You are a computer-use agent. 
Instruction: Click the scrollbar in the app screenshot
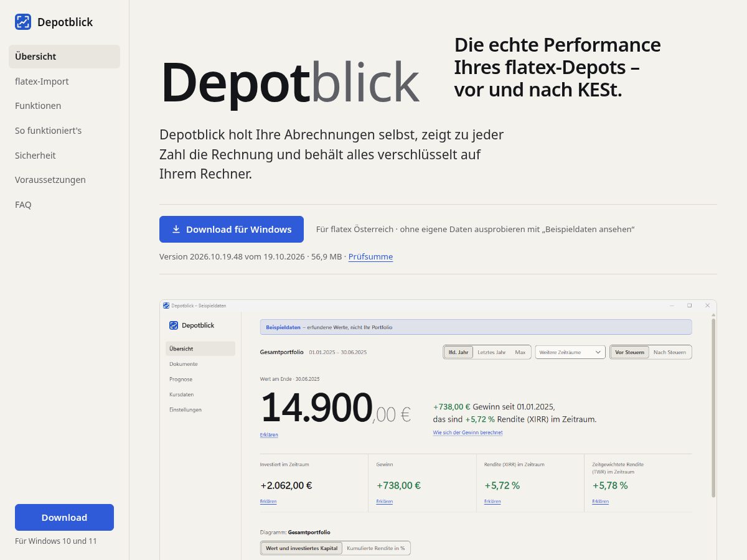(713, 408)
